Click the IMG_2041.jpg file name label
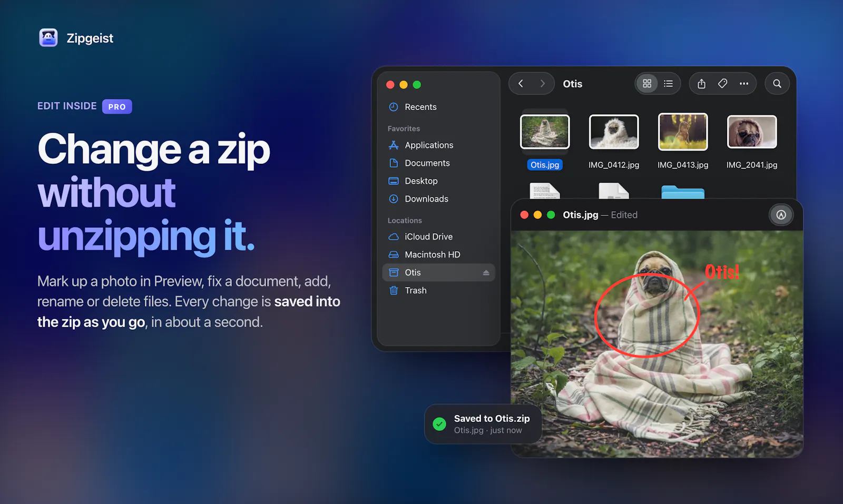Viewport: 843px width, 504px height. point(752,165)
